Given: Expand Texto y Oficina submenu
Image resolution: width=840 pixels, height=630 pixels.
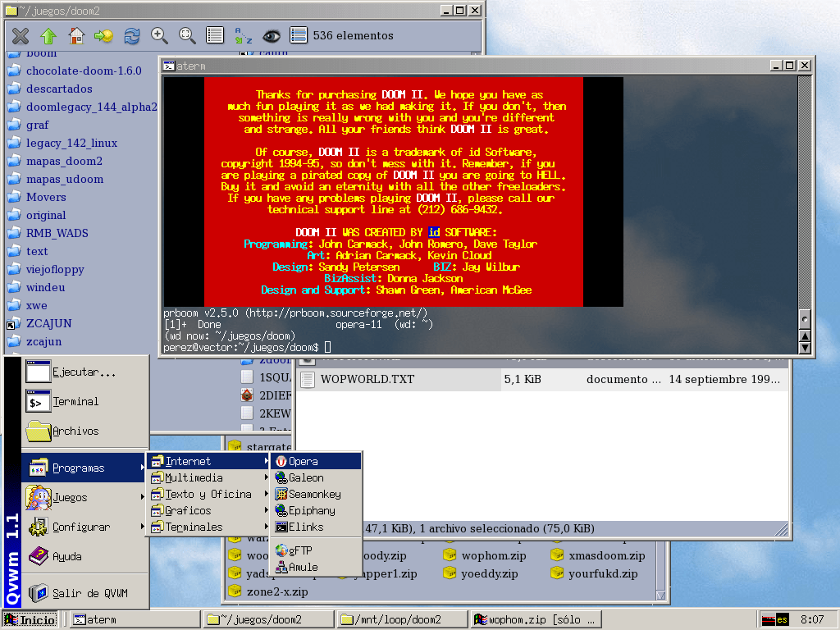Looking at the screenshot, I should click(x=209, y=494).
